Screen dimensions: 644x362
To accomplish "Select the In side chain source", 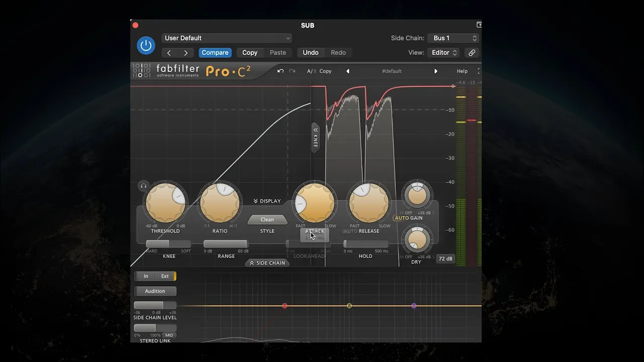I will point(146,276).
